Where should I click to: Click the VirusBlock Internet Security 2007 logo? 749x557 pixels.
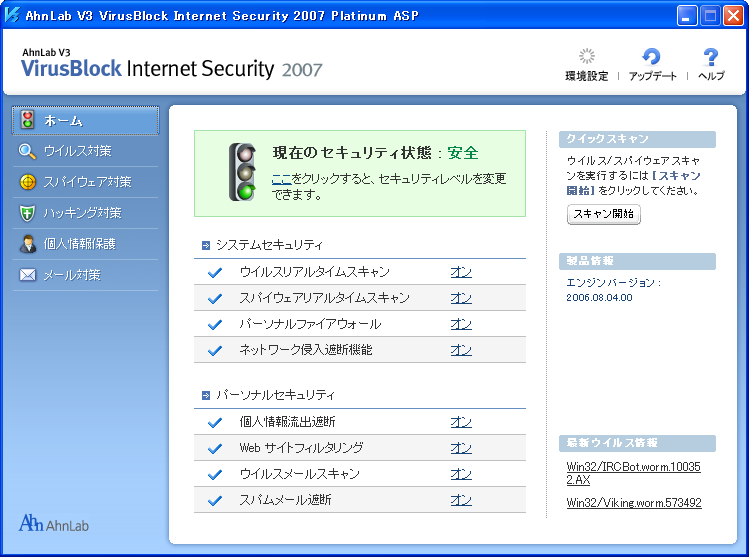171,64
